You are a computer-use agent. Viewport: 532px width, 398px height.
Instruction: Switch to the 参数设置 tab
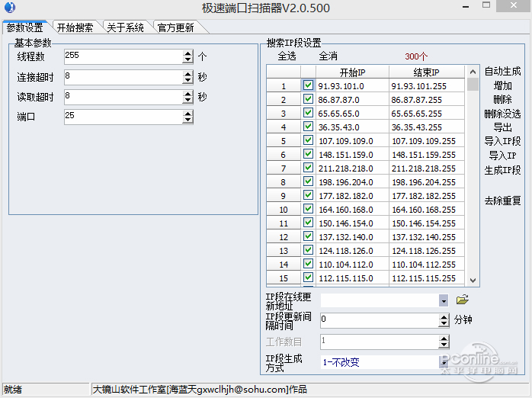[x=24, y=27]
